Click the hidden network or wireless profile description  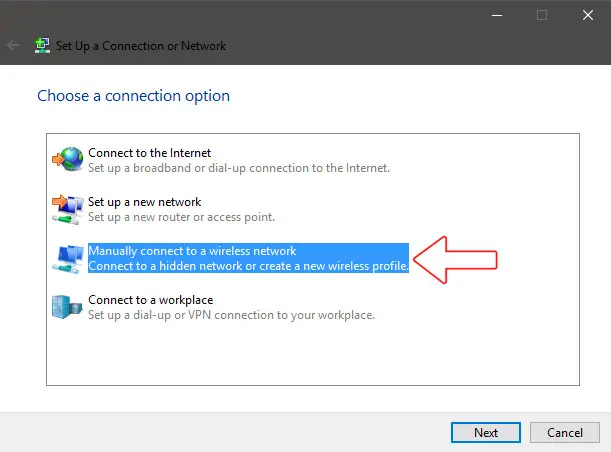[248, 266]
